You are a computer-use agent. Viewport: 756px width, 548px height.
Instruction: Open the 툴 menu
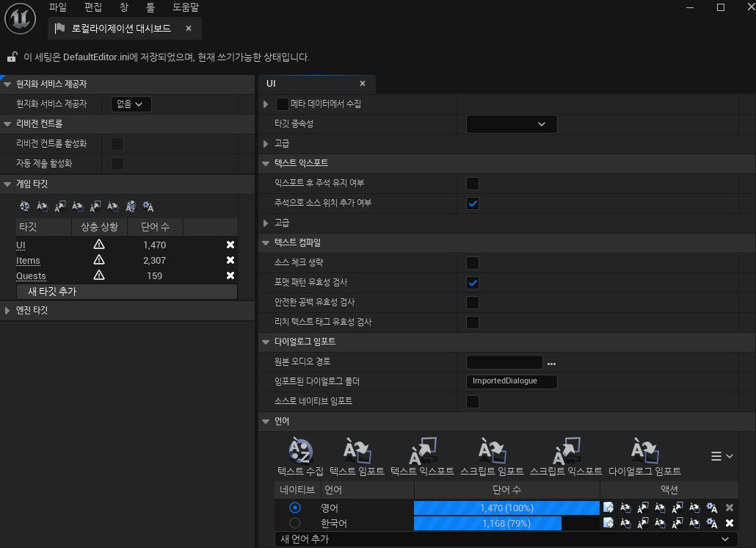point(150,7)
